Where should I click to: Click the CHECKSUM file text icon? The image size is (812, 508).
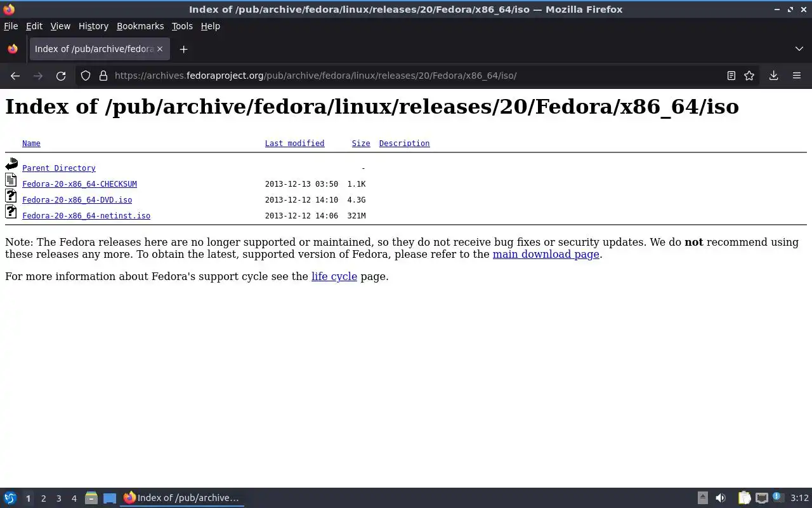click(x=11, y=180)
